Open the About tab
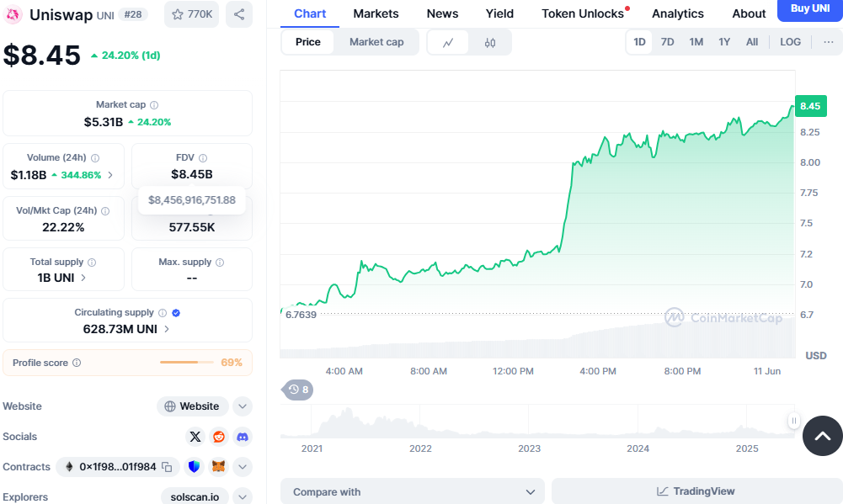The height and width of the screenshot is (504, 843). pyautogui.click(x=749, y=14)
